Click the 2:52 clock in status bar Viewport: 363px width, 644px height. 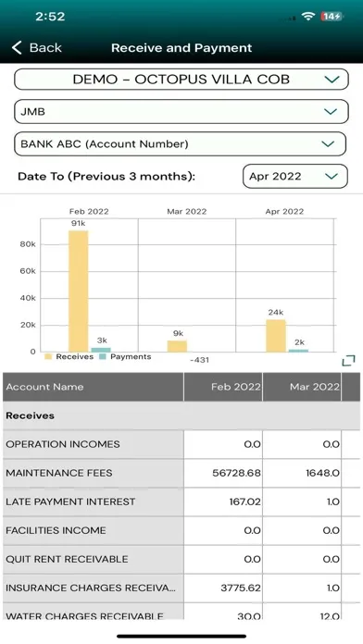click(x=50, y=17)
